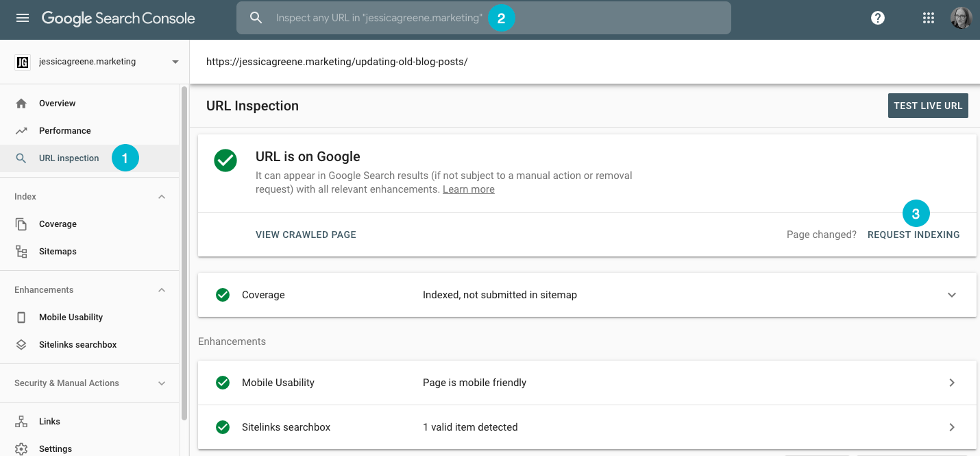Viewport: 980px width, 456px height.
Task: Click the '1 valid item detected' status
Action: [471, 427]
